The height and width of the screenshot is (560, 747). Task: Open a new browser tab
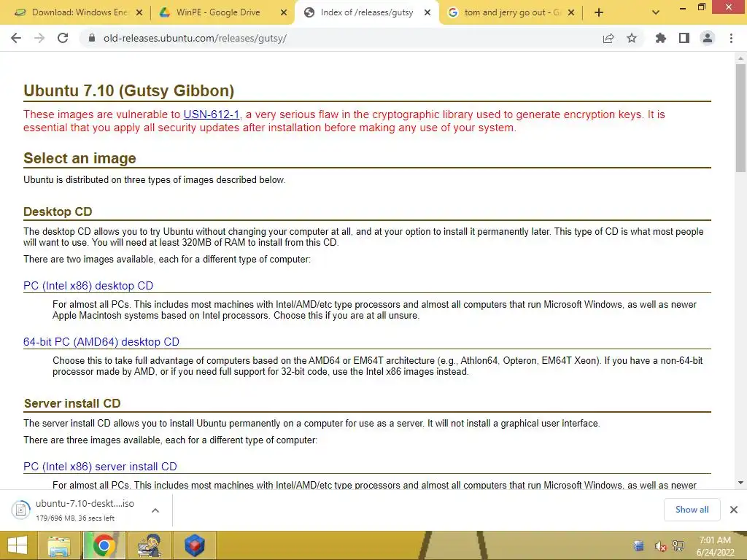pyautogui.click(x=599, y=12)
